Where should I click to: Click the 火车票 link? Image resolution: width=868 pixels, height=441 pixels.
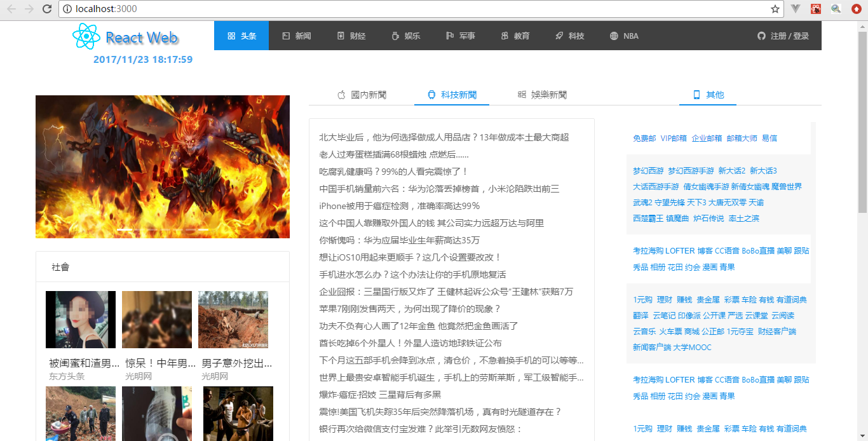(x=670, y=332)
